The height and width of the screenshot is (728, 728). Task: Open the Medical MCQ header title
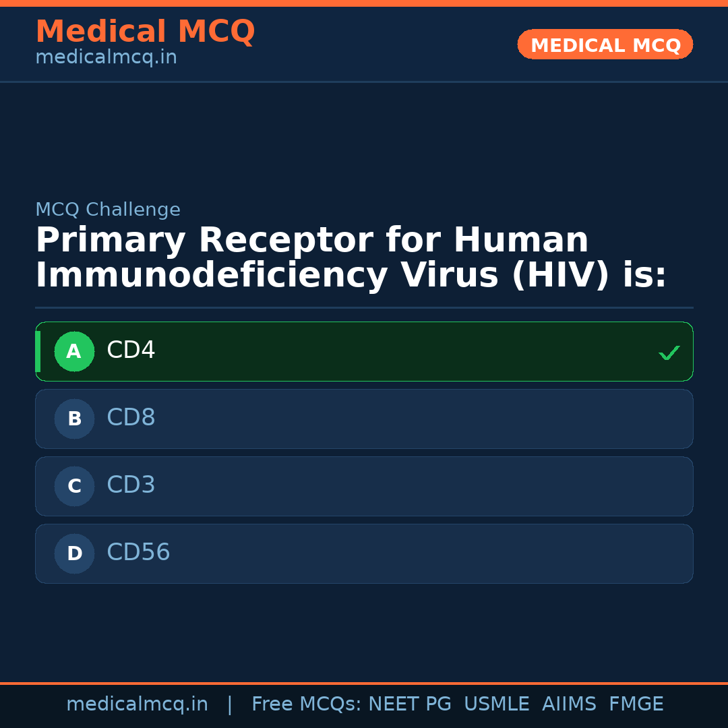[x=145, y=32]
